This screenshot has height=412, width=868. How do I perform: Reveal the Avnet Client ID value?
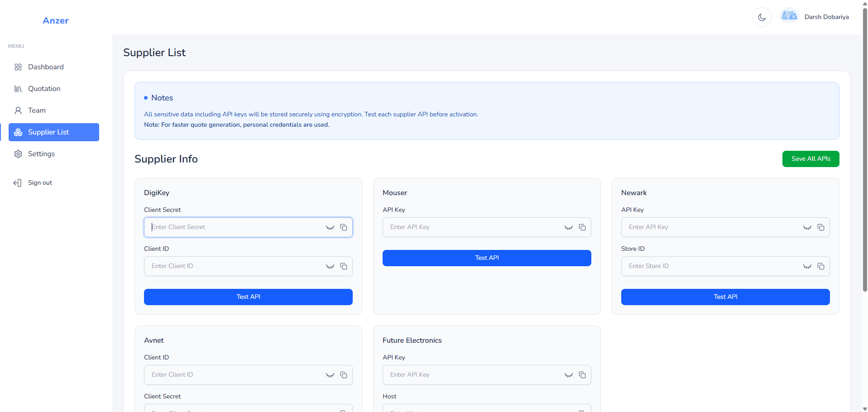pyautogui.click(x=330, y=375)
